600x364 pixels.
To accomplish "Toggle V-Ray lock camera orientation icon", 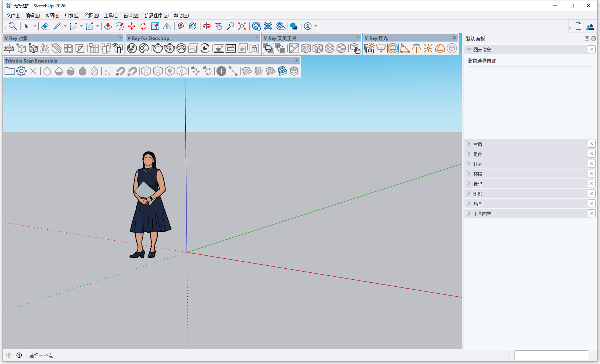I will click(254, 48).
